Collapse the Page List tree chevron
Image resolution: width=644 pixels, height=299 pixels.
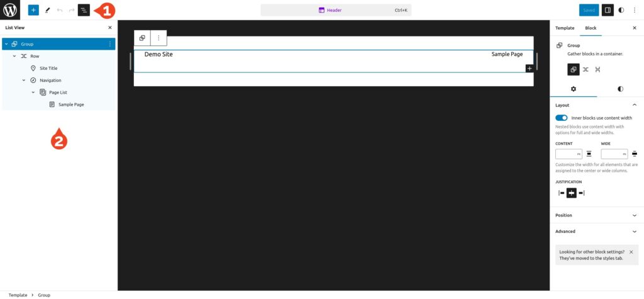click(33, 92)
